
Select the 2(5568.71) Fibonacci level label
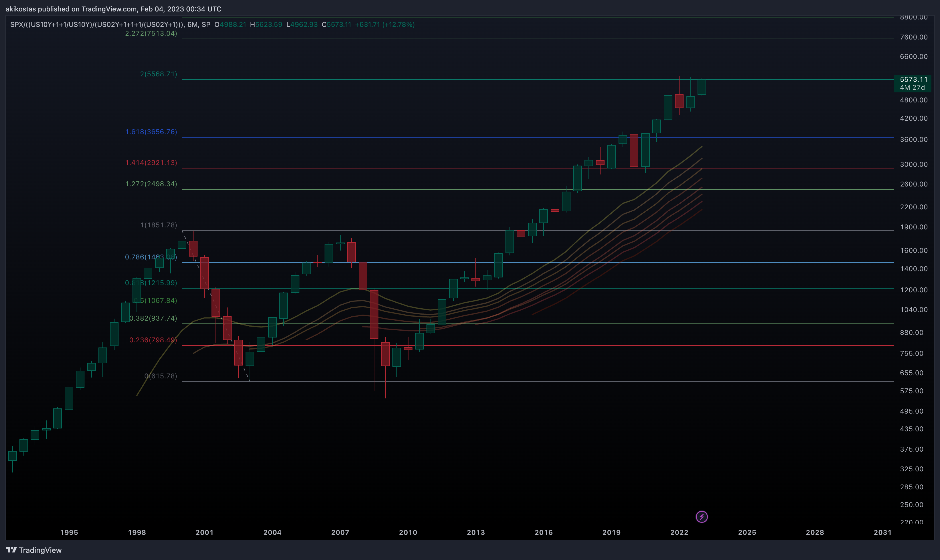(x=159, y=74)
